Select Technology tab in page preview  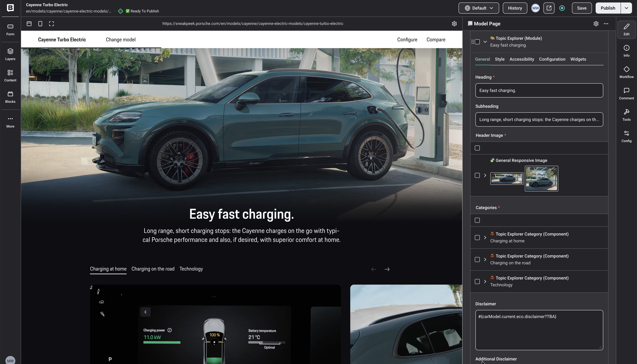point(191,269)
